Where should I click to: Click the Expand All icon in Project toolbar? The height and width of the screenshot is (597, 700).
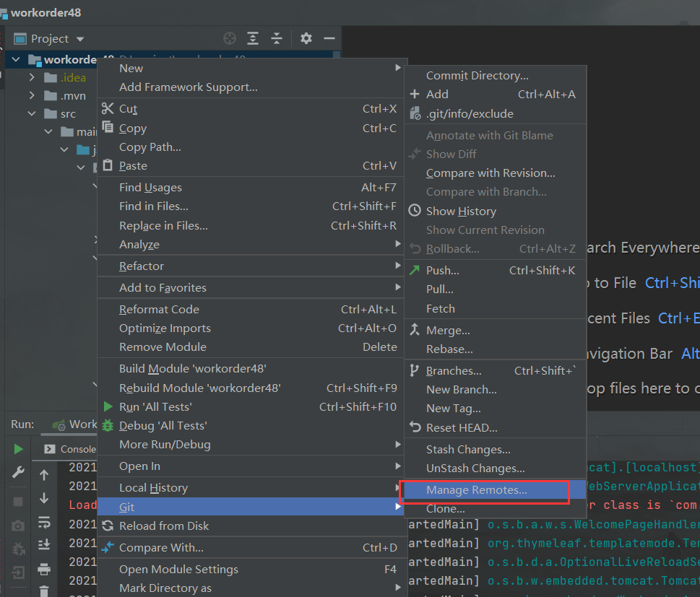[253, 38]
